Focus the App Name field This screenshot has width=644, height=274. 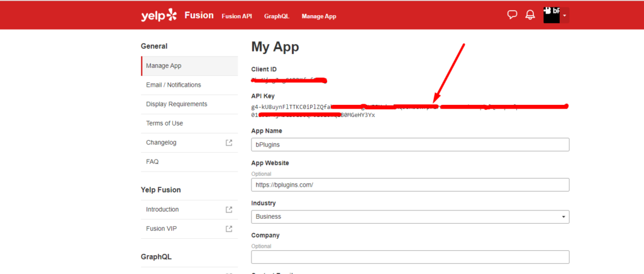click(x=410, y=145)
